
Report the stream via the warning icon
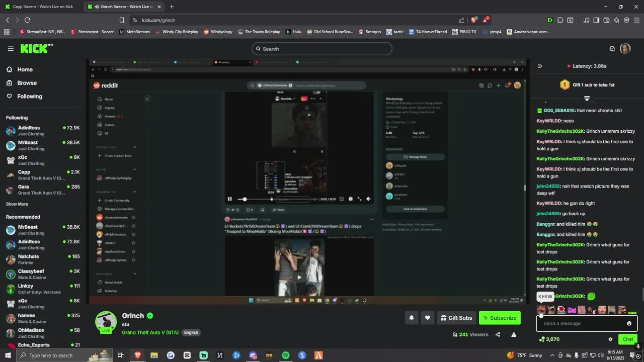point(514,334)
